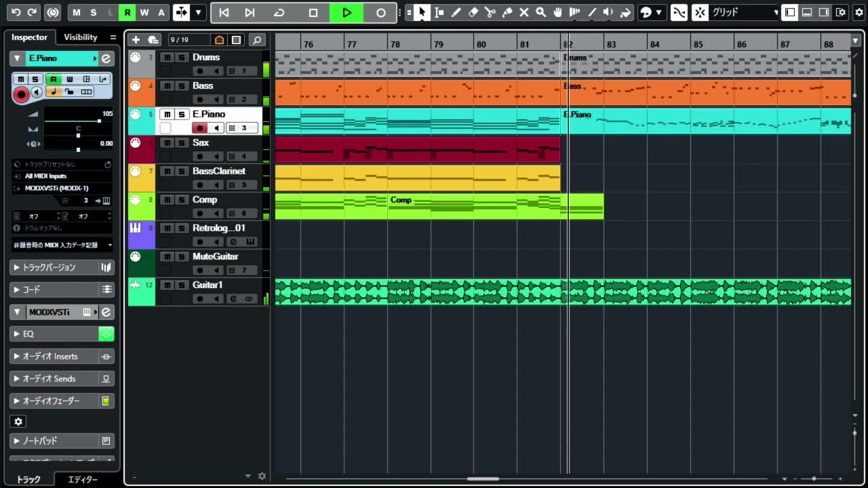This screenshot has height=488, width=868.
Task: Redo with the redo arrow icon
Action: pyautogui.click(x=33, y=12)
